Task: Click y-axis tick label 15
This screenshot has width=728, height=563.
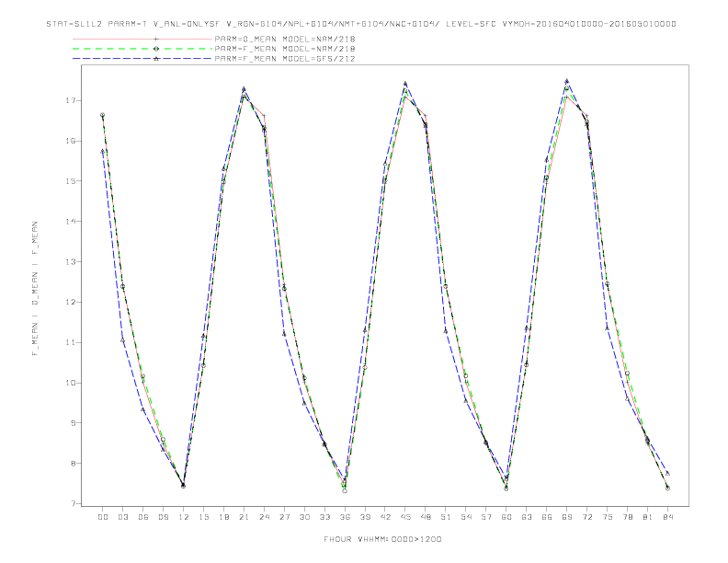Action: pyautogui.click(x=71, y=180)
